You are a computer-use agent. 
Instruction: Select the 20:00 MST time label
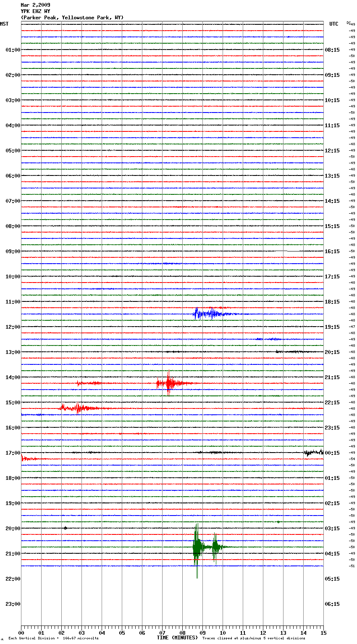(x=13, y=529)
